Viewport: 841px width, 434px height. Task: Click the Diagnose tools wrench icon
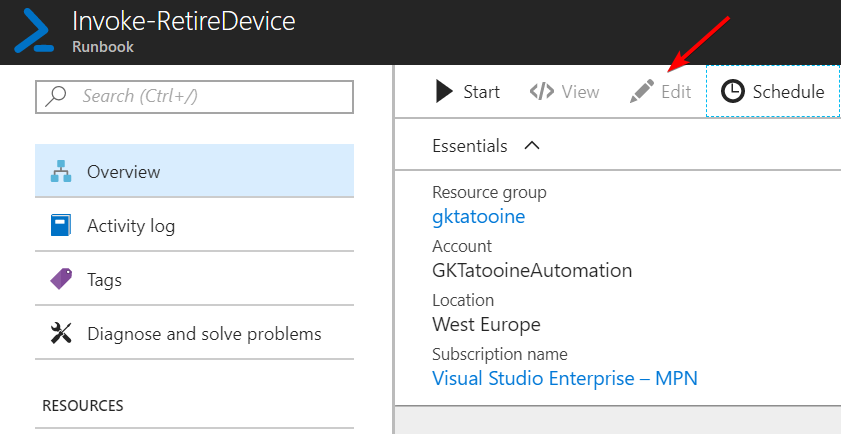coord(61,334)
